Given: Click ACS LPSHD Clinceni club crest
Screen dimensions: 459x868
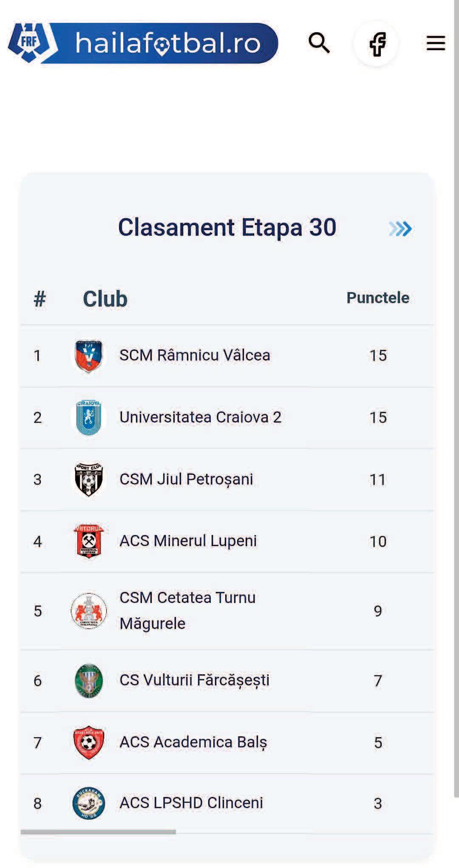Looking at the screenshot, I should coord(88,803).
